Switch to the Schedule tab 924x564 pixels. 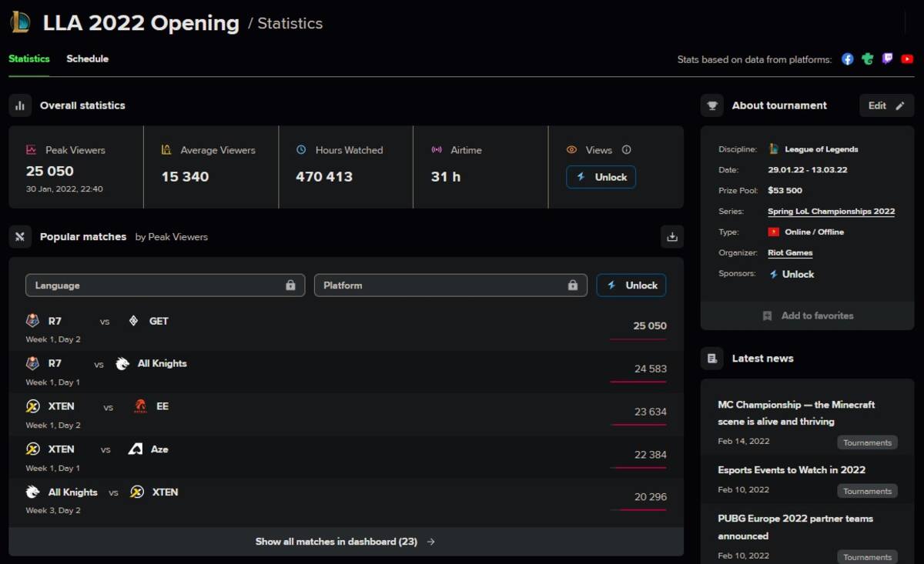click(88, 59)
